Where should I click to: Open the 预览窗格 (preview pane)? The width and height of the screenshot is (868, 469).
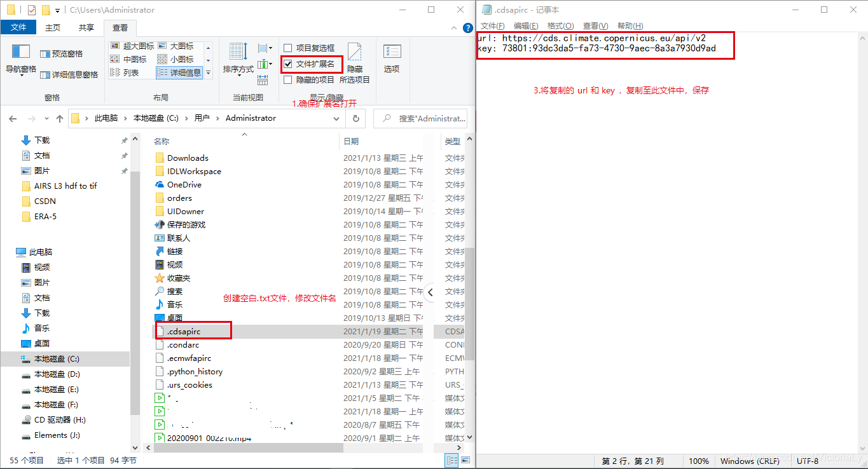tap(59, 54)
